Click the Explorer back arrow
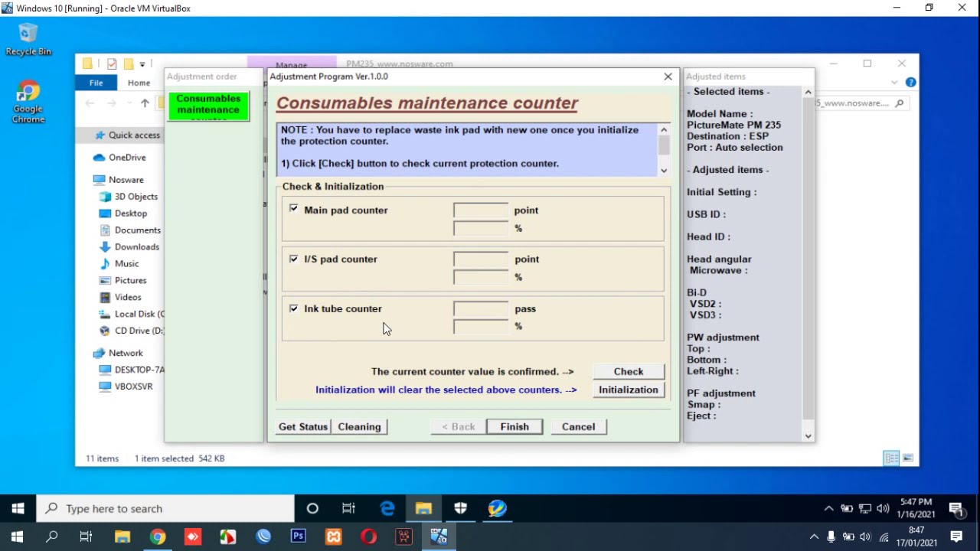The height and width of the screenshot is (551, 980). [x=90, y=103]
